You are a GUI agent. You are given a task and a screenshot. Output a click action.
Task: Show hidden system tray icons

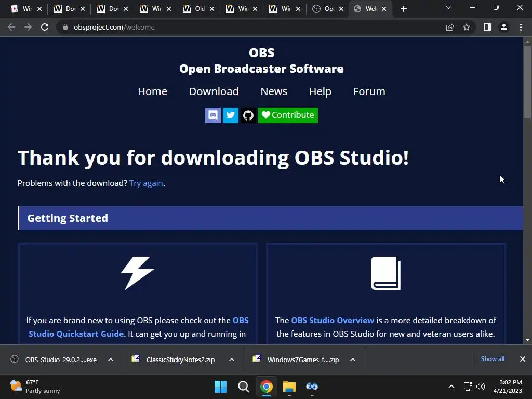[x=451, y=387]
